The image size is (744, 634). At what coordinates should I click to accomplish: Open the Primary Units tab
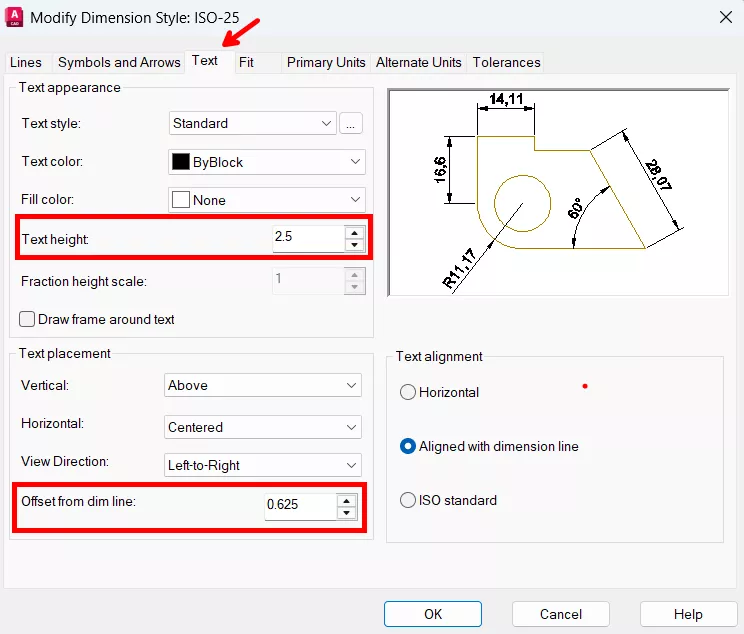(326, 62)
